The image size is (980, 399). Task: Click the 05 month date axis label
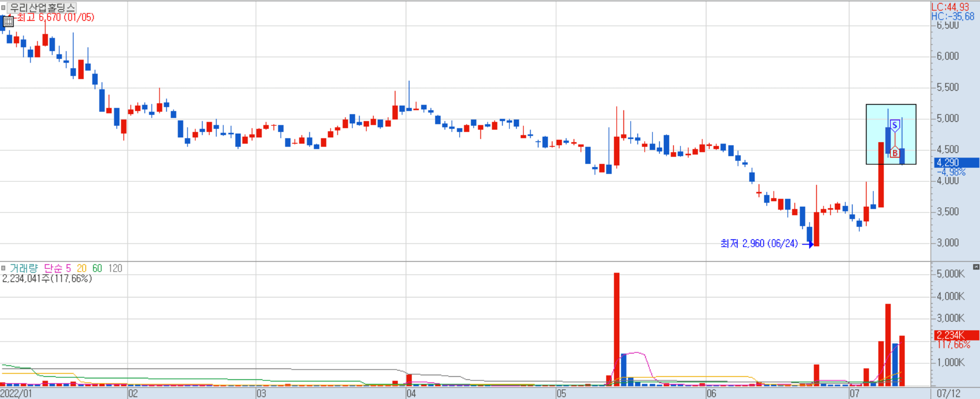(x=561, y=393)
